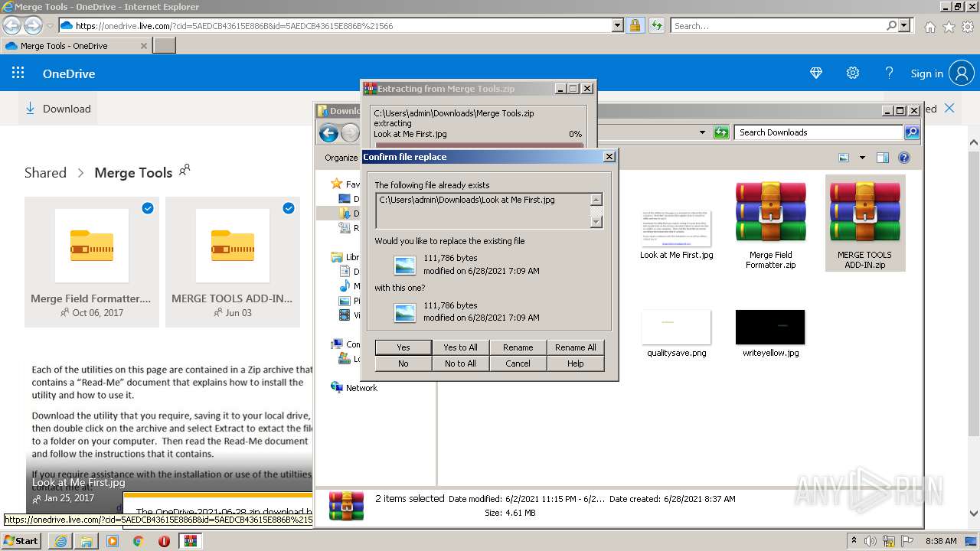The width and height of the screenshot is (980, 551).
Task: Click the Change your view icon in Explorer
Action: pos(844,158)
